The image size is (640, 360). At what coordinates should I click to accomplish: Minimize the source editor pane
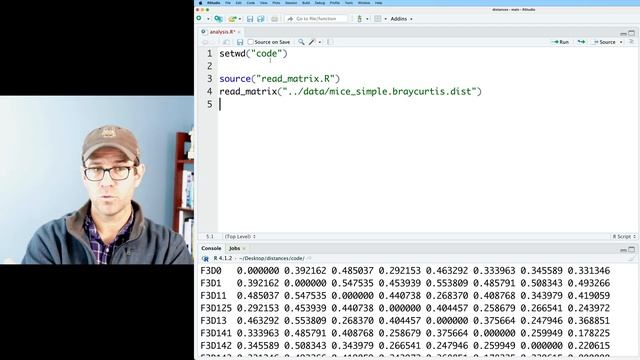tap(623, 33)
